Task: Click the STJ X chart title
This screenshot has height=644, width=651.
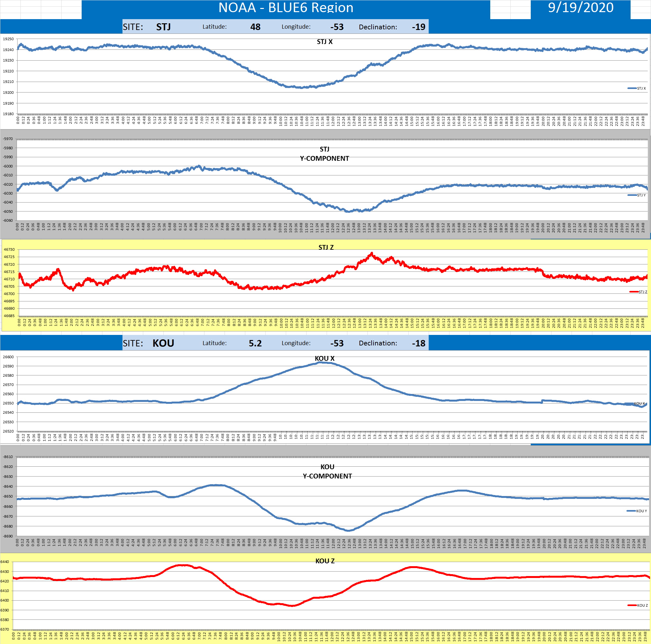Action: tap(324, 42)
